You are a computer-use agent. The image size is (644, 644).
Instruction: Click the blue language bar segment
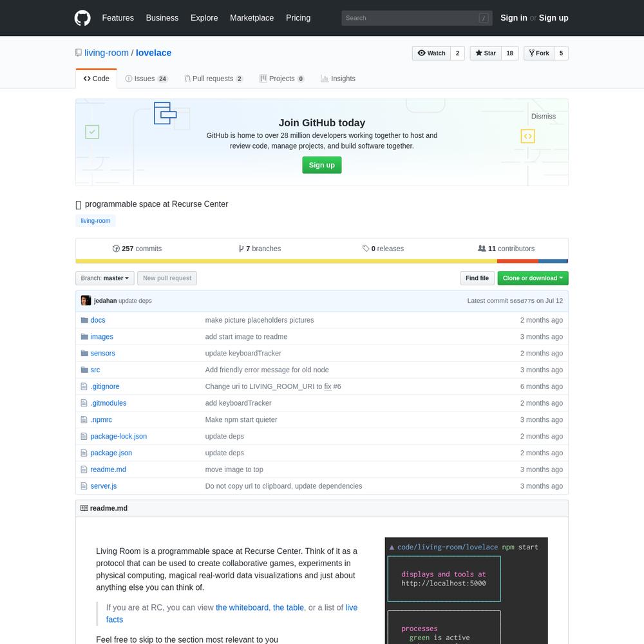[x=553, y=261]
